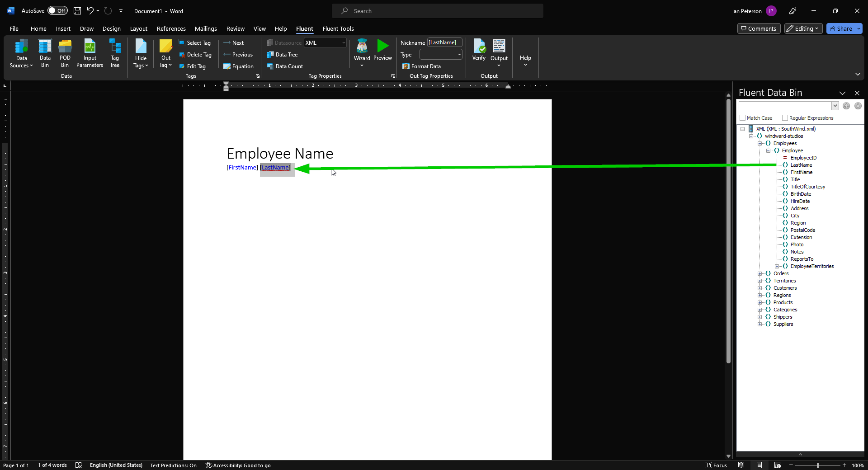Select the PostalCode node in tree
This screenshot has width=868, height=470.
tap(803, 230)
